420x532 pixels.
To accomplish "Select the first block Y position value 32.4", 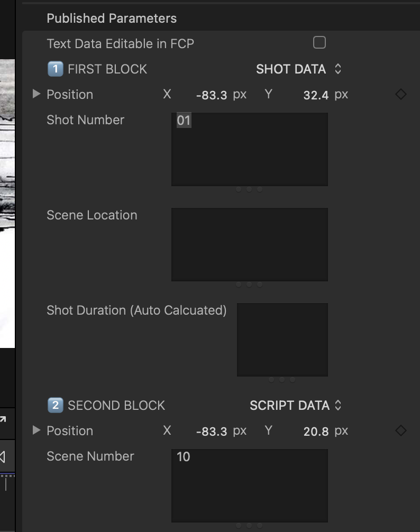I will click(316, 95).
